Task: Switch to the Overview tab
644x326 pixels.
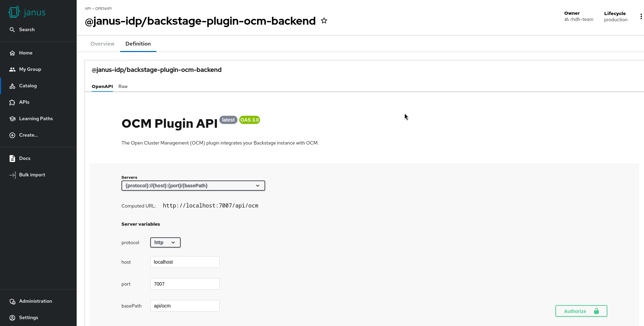Action: click(x=102, y=44)
